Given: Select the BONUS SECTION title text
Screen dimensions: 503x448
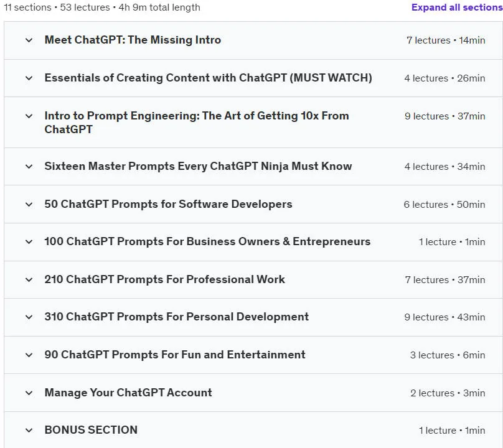Looking at the screenshot, I should click(x=91, y=430).
